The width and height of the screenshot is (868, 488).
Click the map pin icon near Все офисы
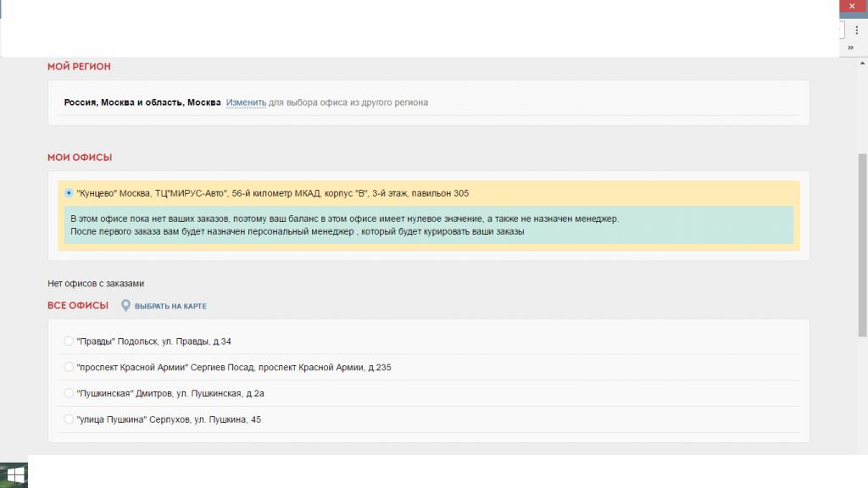(x=125, y=305)
